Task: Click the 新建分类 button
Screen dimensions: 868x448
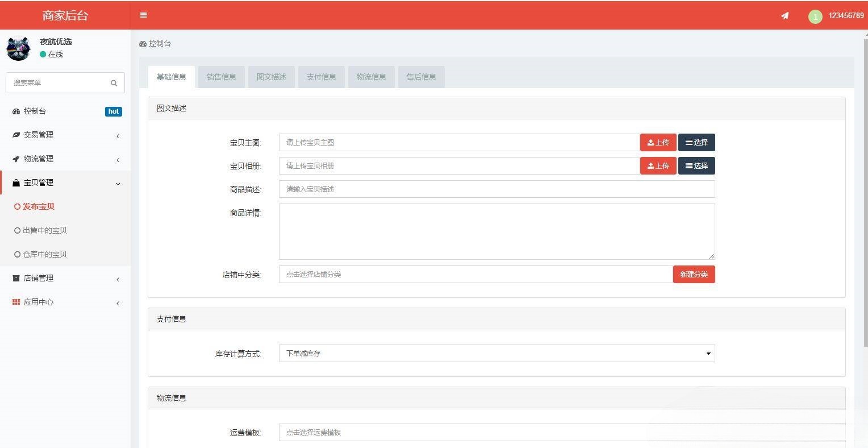Action: pyautogui.click(x=694, y=274)
